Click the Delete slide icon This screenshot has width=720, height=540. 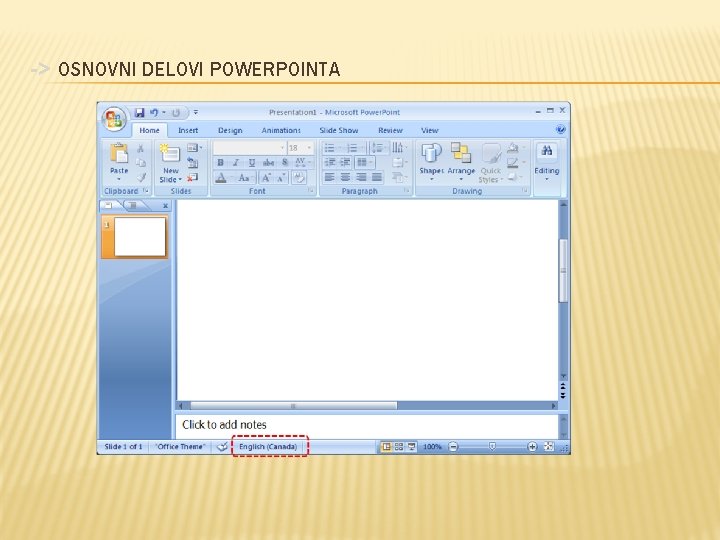click(x=193, y=177)
